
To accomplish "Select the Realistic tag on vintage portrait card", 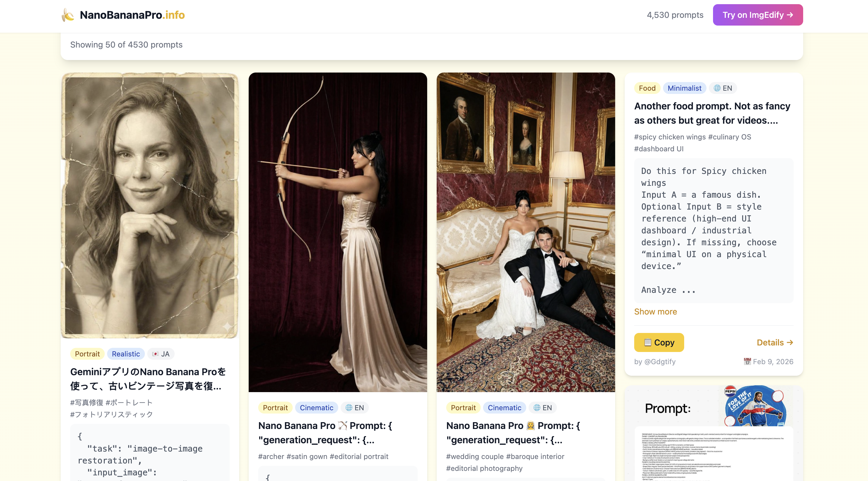I will click(126, 354).
